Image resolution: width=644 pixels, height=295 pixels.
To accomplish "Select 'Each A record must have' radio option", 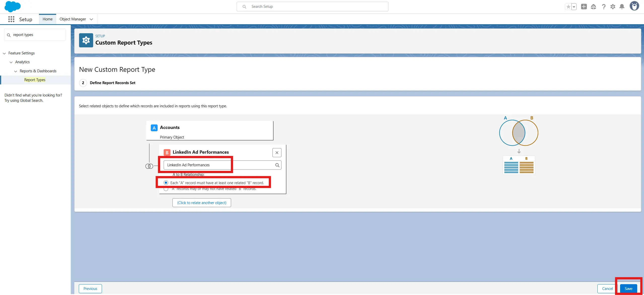I will point(166,183).
